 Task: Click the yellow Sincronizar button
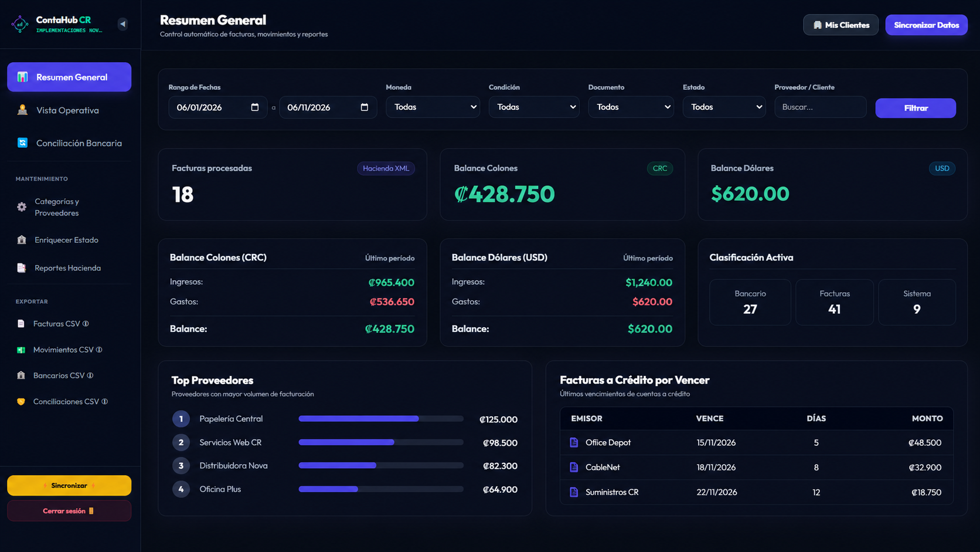[x=69, y=486]
